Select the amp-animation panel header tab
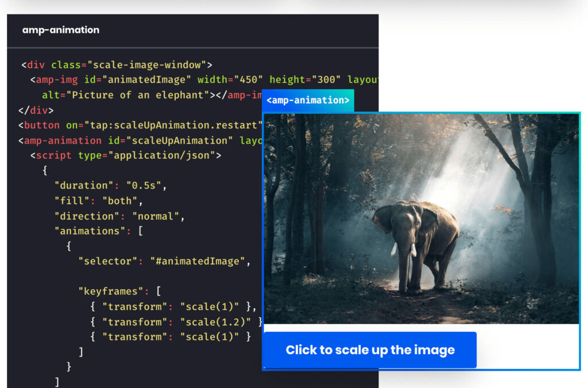This screenshot has width=588, height=388. point(61,30)
